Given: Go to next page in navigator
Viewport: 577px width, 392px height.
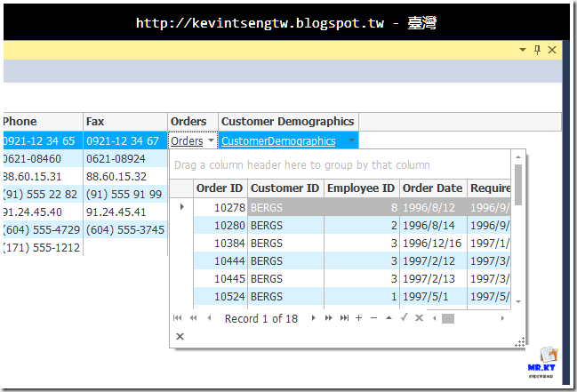Looking at the screenshot, I should tap(329, 318).
